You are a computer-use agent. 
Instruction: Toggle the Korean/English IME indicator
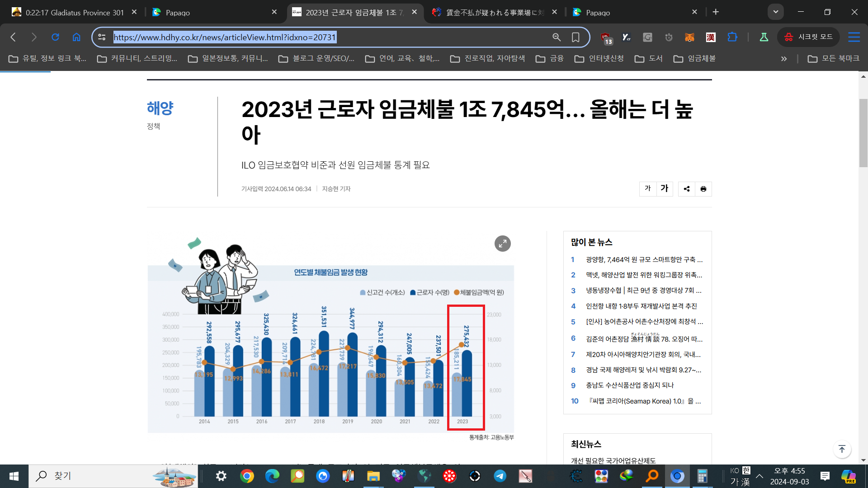tap(746, 471)
